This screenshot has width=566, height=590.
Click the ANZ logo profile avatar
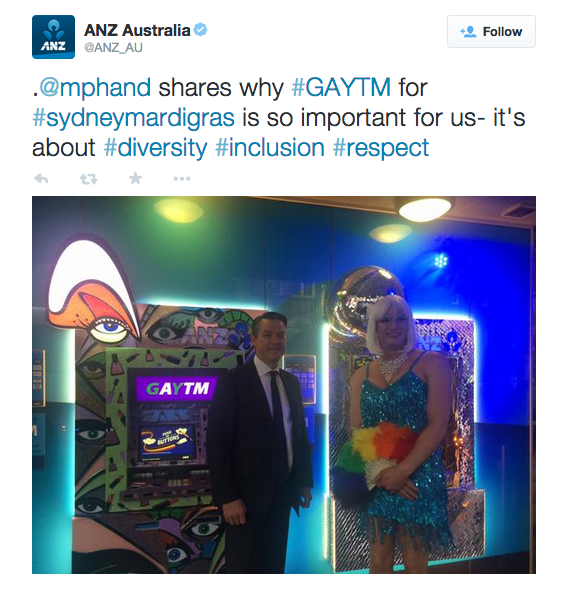pyautogui.click(x=53, y=37)
